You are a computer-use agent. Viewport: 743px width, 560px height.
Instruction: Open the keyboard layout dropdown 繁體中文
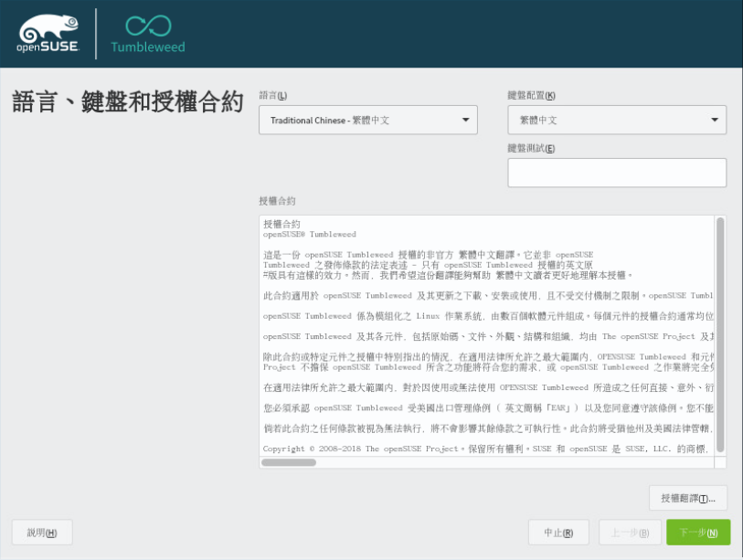617,120
